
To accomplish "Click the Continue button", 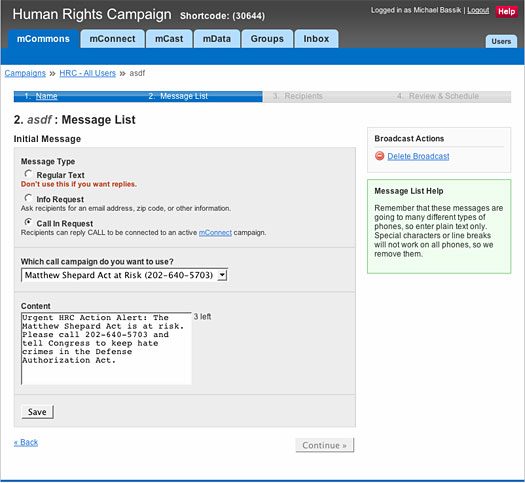I will click(324, 445).
